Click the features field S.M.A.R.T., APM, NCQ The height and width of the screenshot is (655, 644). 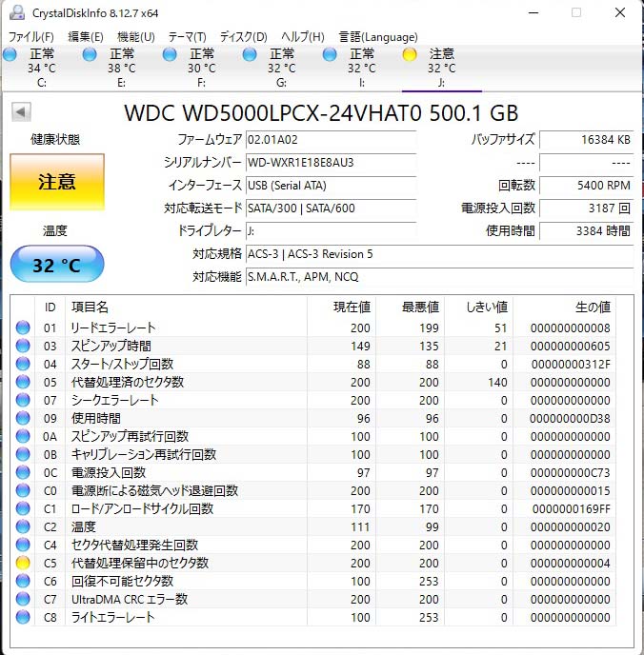tap(440, 276)
